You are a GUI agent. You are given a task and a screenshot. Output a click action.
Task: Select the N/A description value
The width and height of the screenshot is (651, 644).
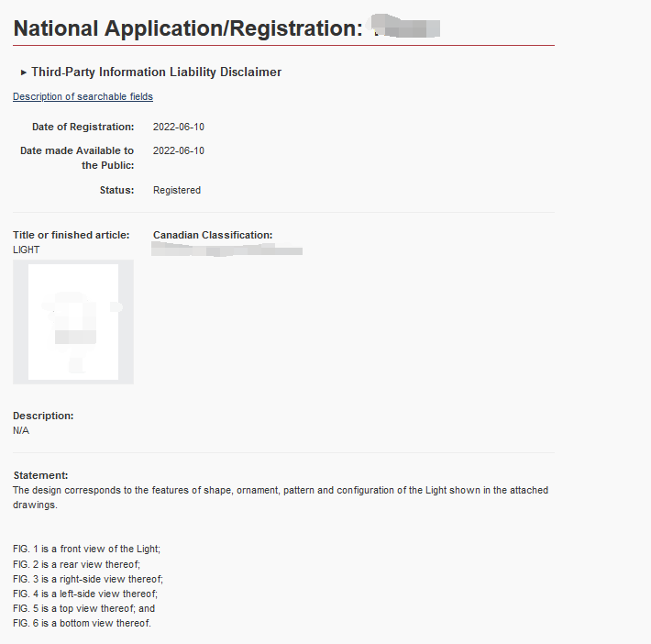tap(21, 430)
